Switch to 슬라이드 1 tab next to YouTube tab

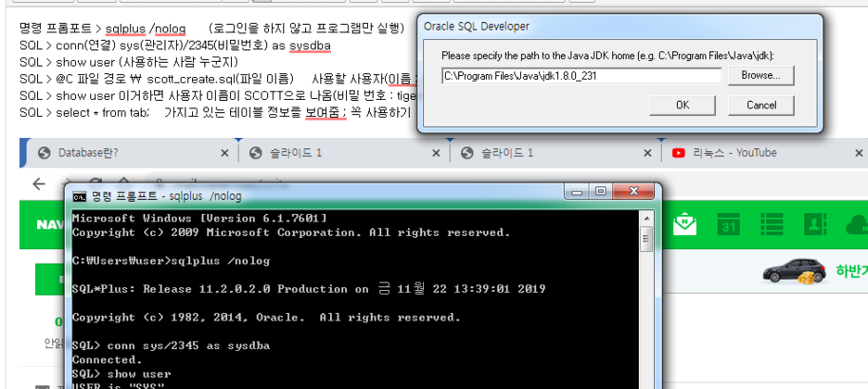click(x=556, y=153)
